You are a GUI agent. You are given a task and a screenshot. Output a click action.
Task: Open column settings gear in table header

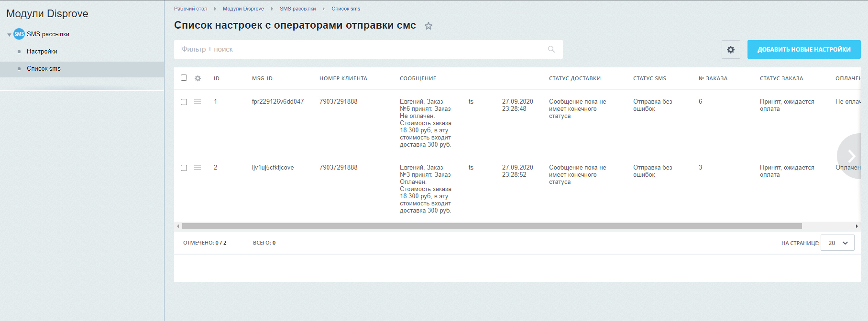click(198, 78)
